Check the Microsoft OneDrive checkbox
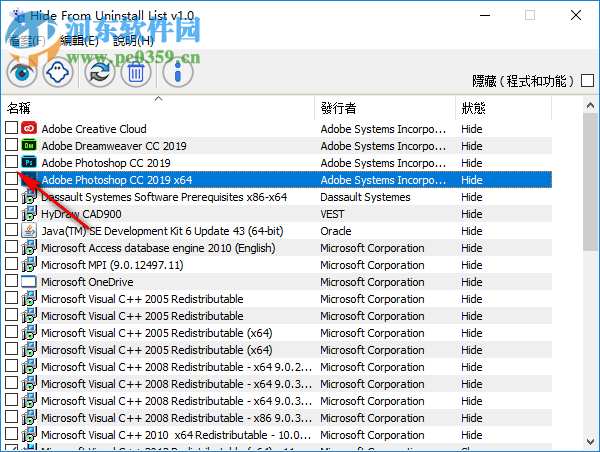Viewport: 600px width, 452px height. (x=11, y=281)
